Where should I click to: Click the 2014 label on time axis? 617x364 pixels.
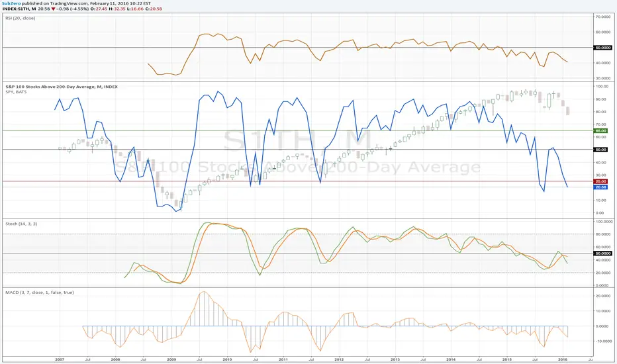(451, 359)
